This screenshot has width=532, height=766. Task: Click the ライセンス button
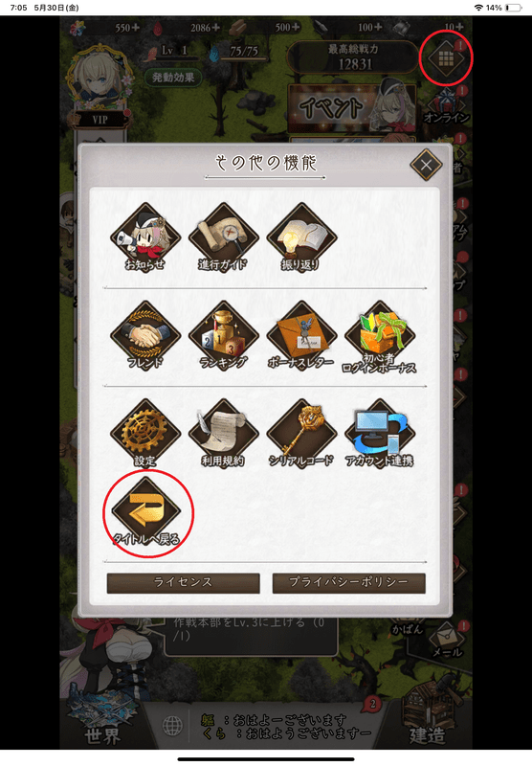(x=183, y=583)
